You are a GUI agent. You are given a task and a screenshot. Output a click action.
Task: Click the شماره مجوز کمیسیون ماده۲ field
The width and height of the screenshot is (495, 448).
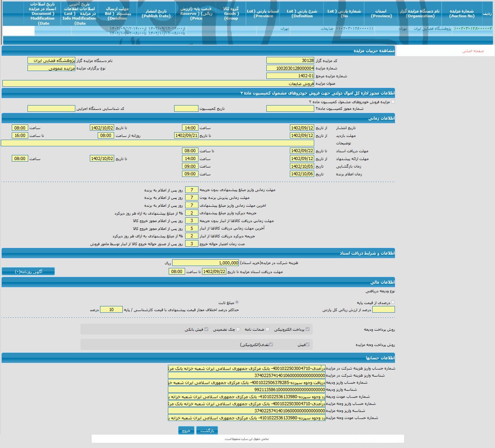coord(290,109)
